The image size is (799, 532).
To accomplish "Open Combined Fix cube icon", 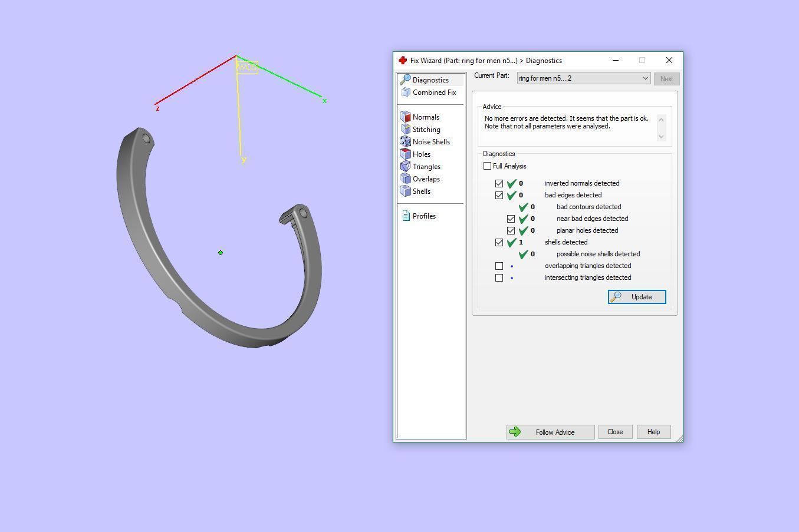I will 405,92.
